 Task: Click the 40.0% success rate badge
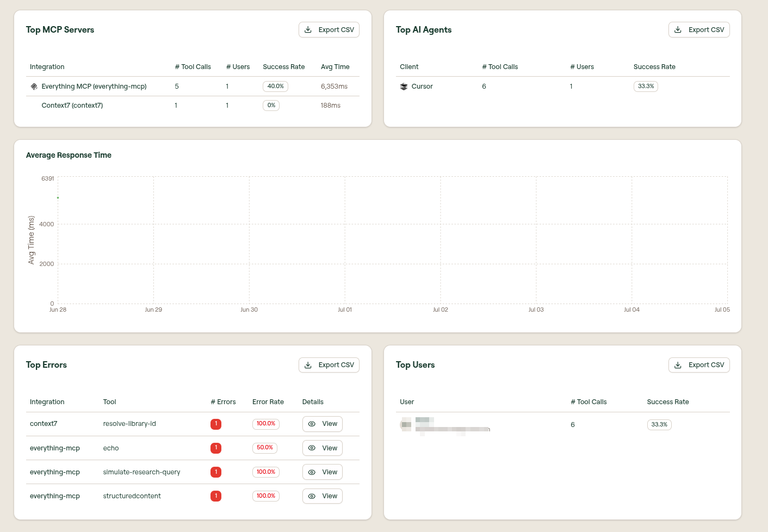(x=275, y=86)
